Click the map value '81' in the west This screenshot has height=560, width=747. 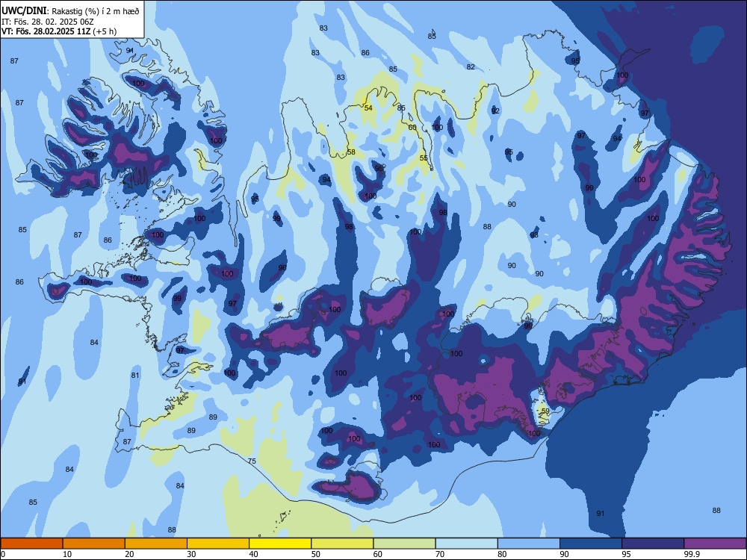coord(135,376)
